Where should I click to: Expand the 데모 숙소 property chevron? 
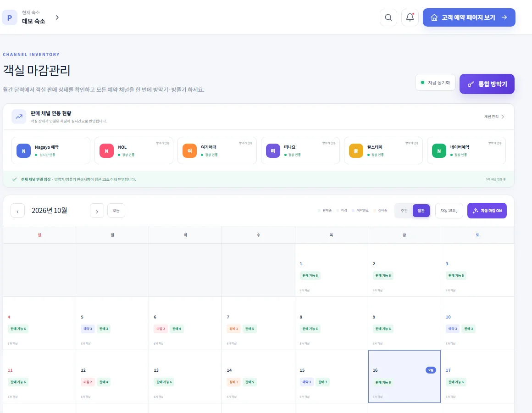point(57,17)
